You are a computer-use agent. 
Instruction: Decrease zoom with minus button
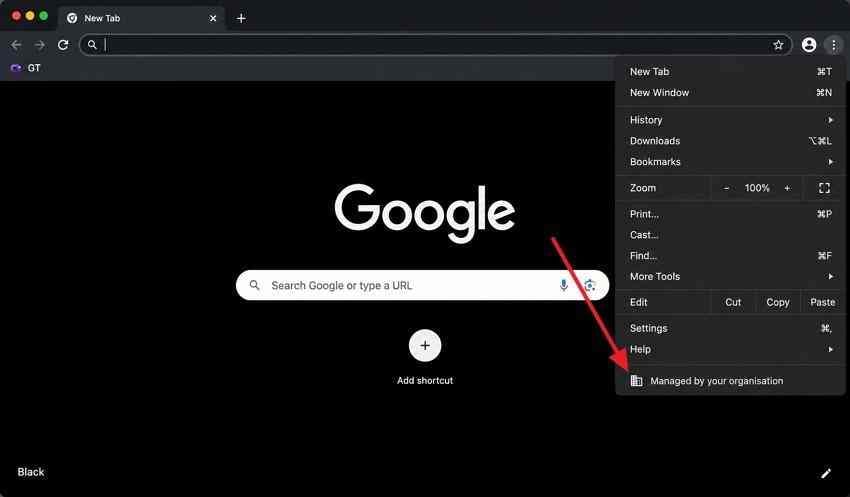pyautogui.click(x=726, y=188)
